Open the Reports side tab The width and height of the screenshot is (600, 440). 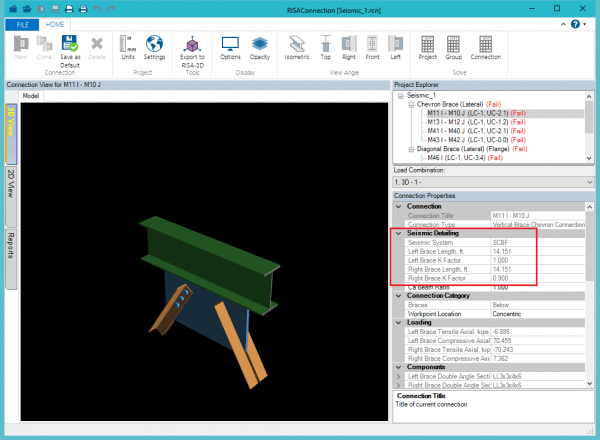(11, 258)
